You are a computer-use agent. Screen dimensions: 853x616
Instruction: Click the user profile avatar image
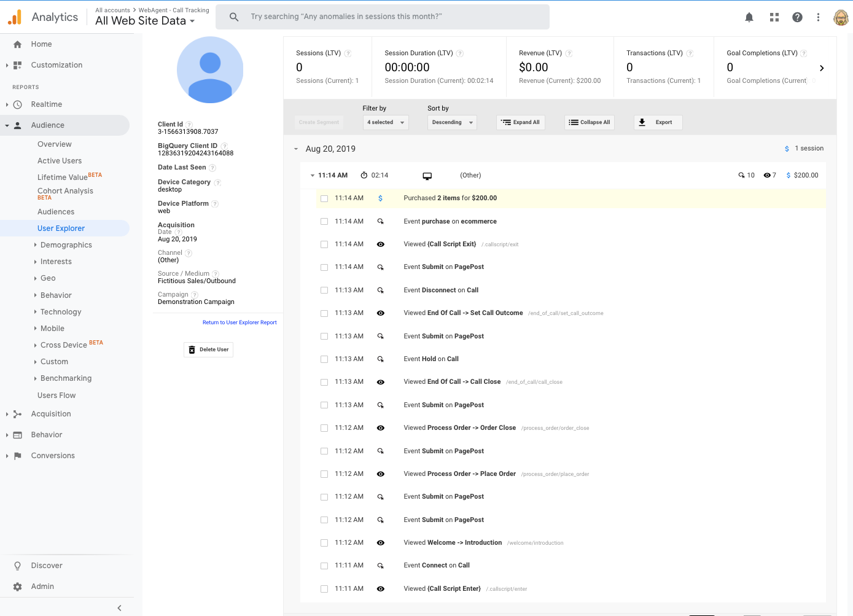[210, 70]
